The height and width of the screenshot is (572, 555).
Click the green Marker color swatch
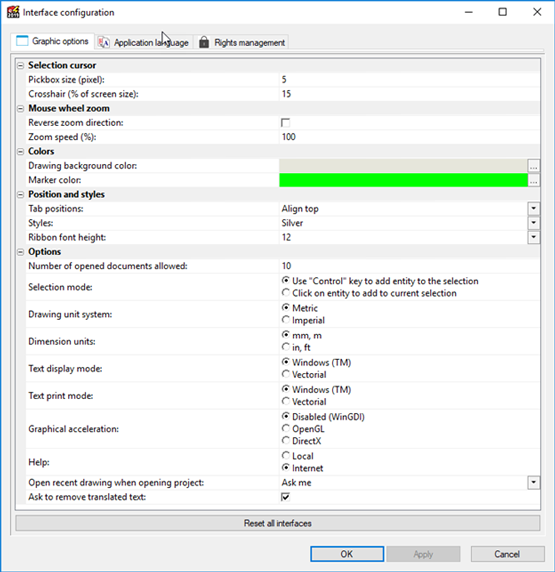[403, 180]
